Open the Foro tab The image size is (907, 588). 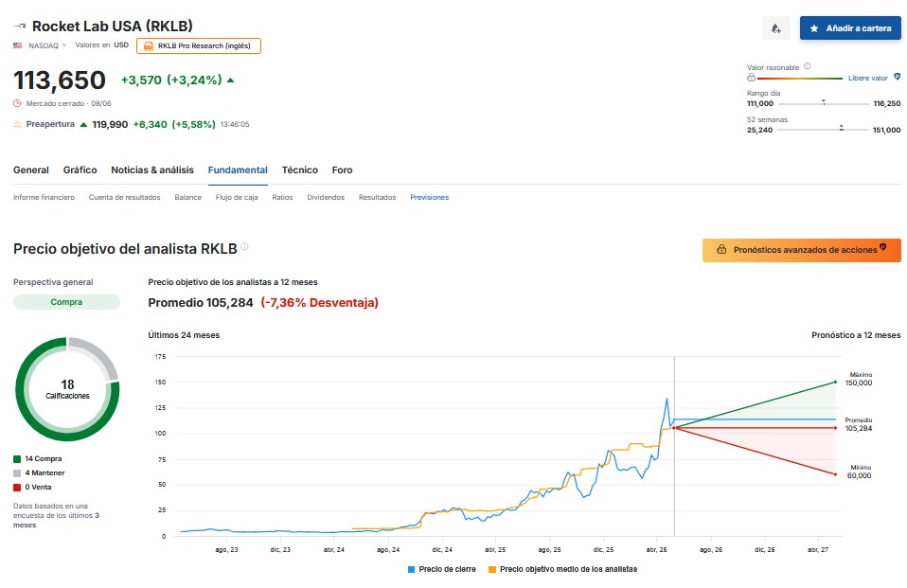point(342,170)
